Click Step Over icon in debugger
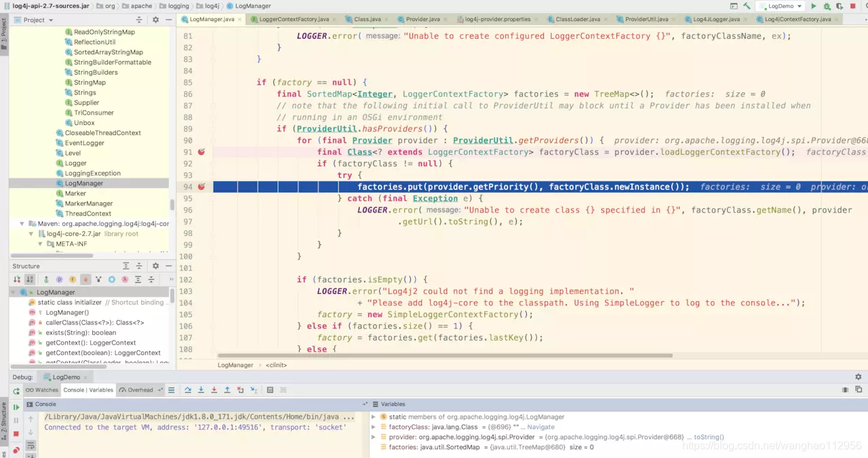This screenshot has height=458, width=868. pos(188,390)
